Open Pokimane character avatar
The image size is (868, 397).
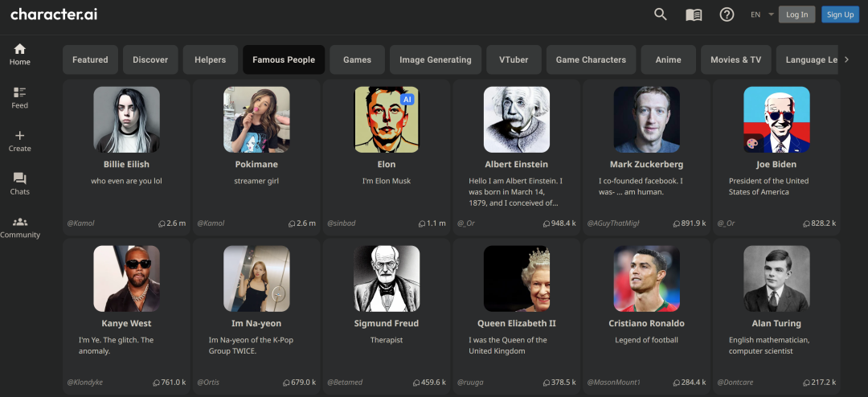coord(256,120)
